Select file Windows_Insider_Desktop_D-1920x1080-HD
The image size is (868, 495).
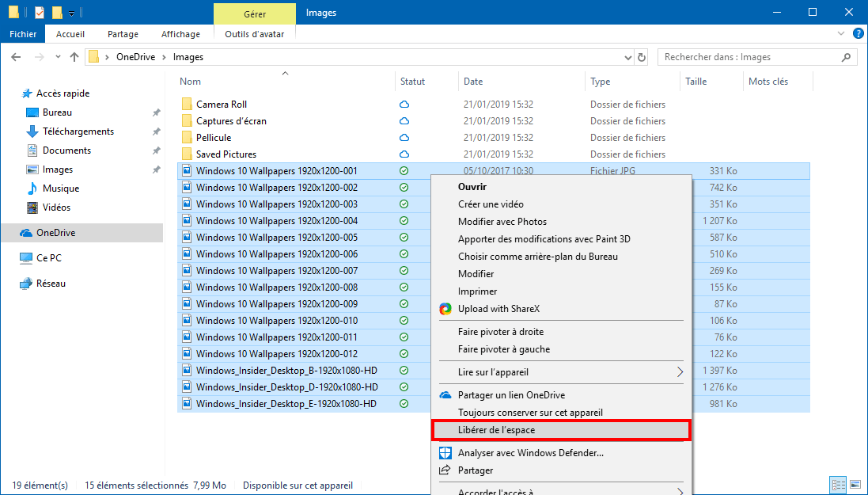coord(286,387)
